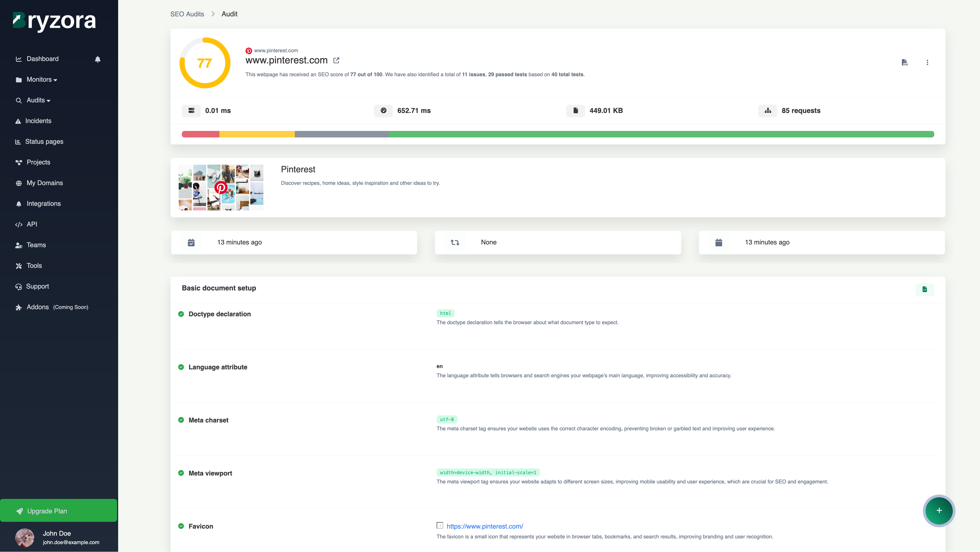This screenshot has height=552, width=980.
Task: Click the My Domains globe icon
Action: (x=19, y=183)
